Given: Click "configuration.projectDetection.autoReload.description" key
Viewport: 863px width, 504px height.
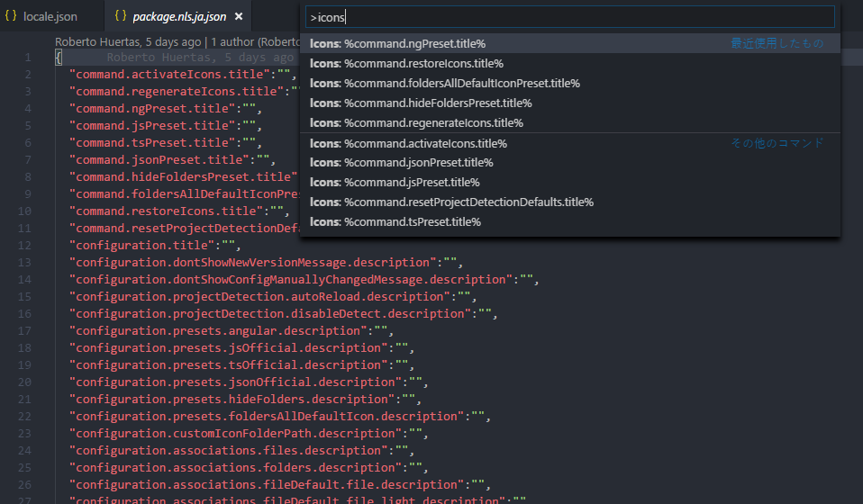Looking at the screenshot, I should tap(259, 296).
